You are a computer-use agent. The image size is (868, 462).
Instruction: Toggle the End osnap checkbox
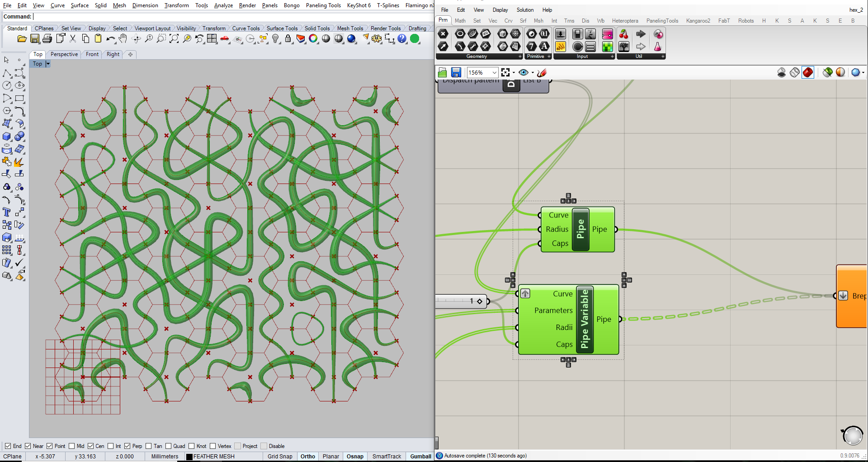(8, 446)
